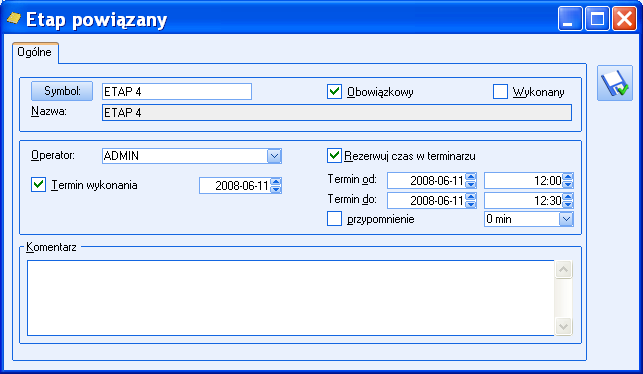Minimize the Etap powiązany window

click(x=570, y=19)
